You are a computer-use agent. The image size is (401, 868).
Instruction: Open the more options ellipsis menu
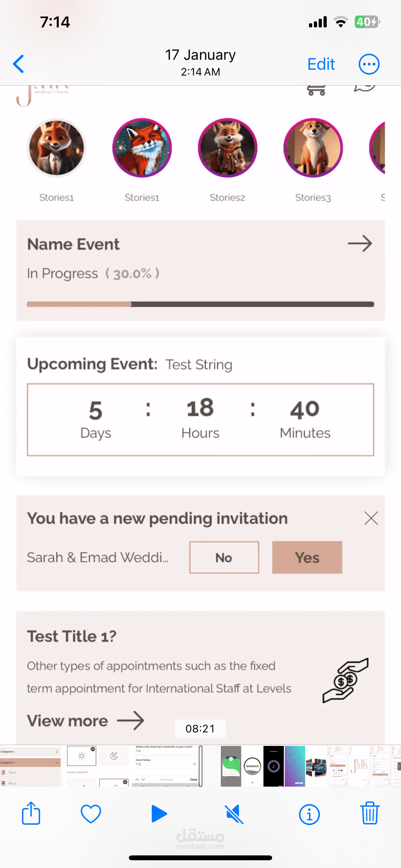[369, 64]
